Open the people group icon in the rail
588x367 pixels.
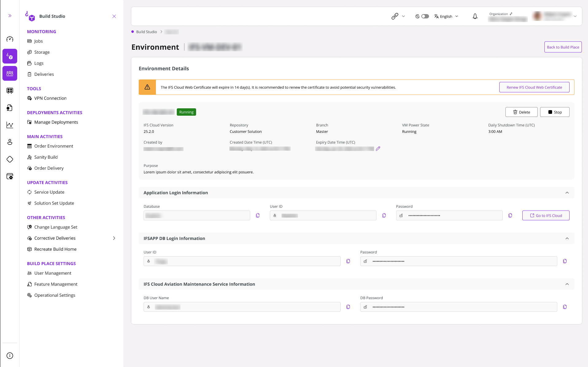coord(10,73)
